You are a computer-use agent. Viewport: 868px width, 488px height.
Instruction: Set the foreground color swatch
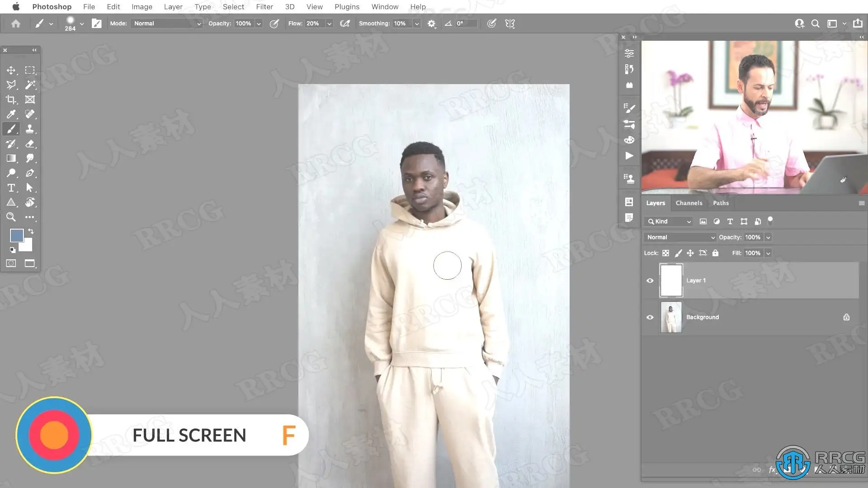pos(17,235)
